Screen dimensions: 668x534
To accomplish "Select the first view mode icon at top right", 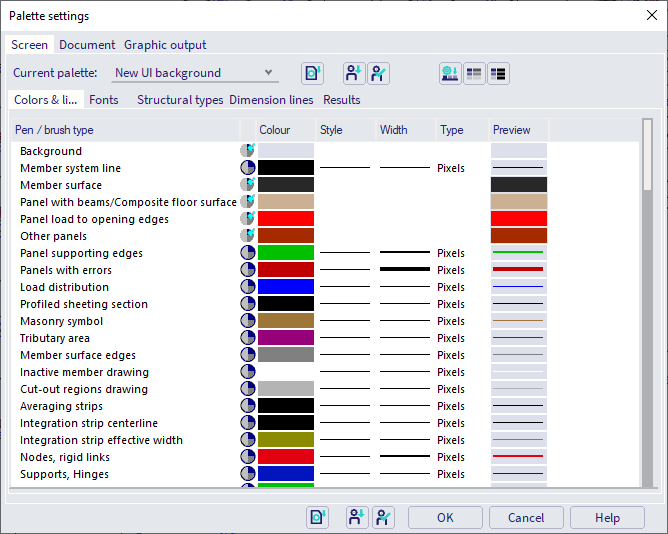I will (x=450, y=73).
